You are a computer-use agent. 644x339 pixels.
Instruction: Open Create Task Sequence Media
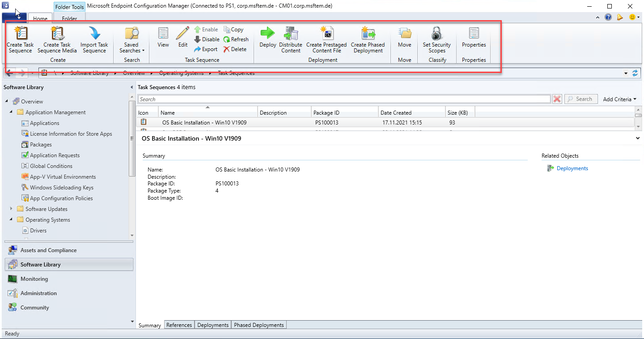click(57, 39)
